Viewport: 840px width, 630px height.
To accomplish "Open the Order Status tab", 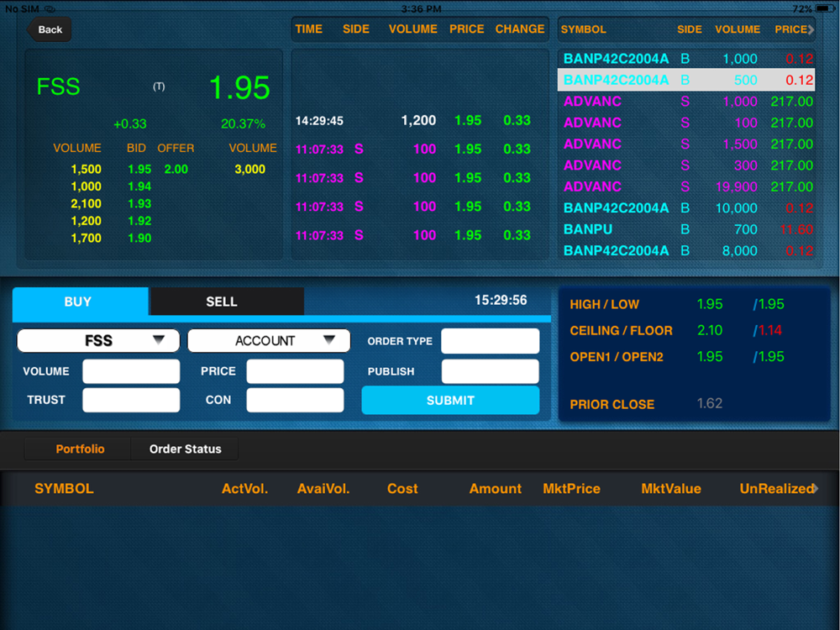I will (x=185, y=449).
